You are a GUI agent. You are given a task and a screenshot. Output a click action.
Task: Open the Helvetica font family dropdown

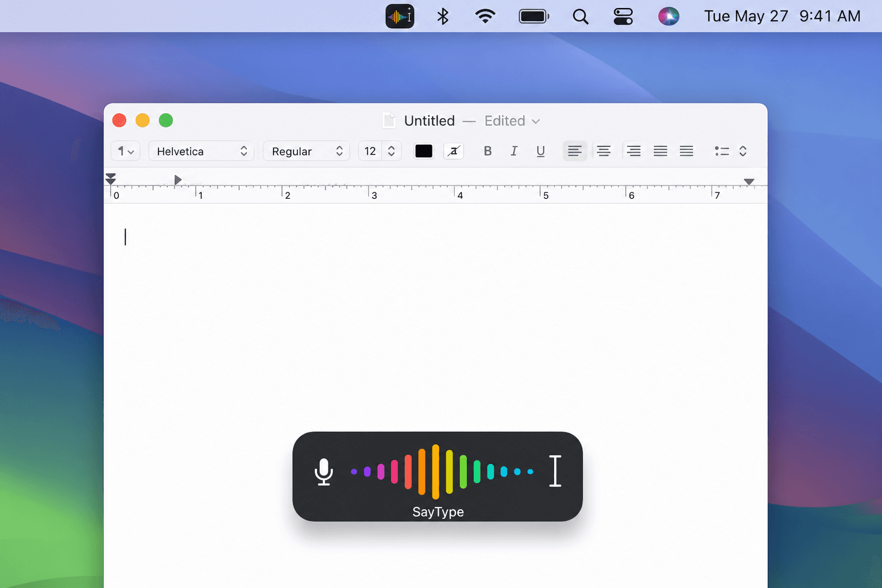click(x=201, y=151)
